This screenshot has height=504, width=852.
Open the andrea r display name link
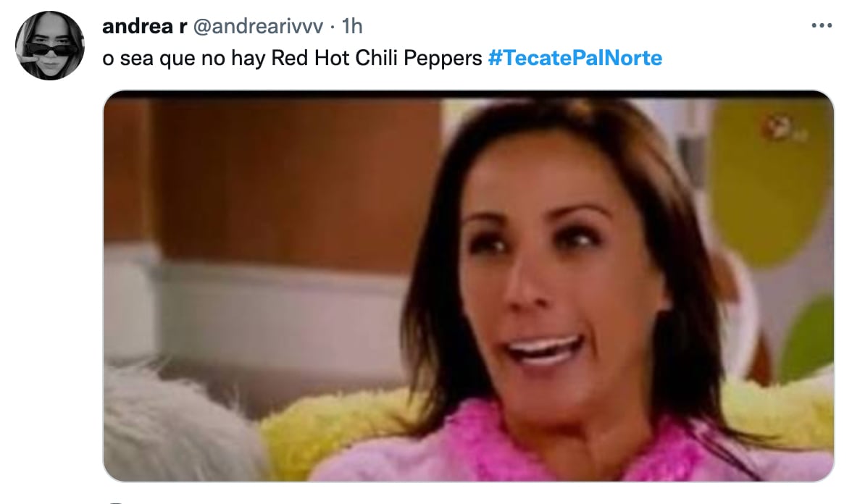[x=145, y=25]
